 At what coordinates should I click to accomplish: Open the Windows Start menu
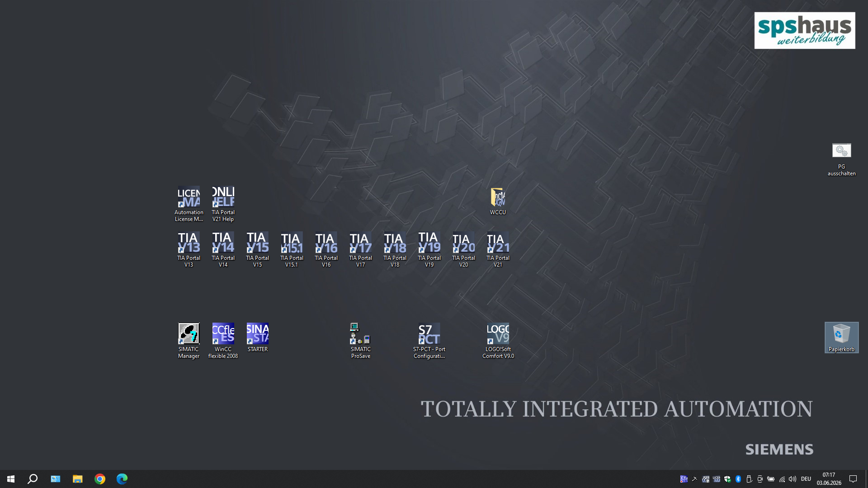tap(11, 479)
